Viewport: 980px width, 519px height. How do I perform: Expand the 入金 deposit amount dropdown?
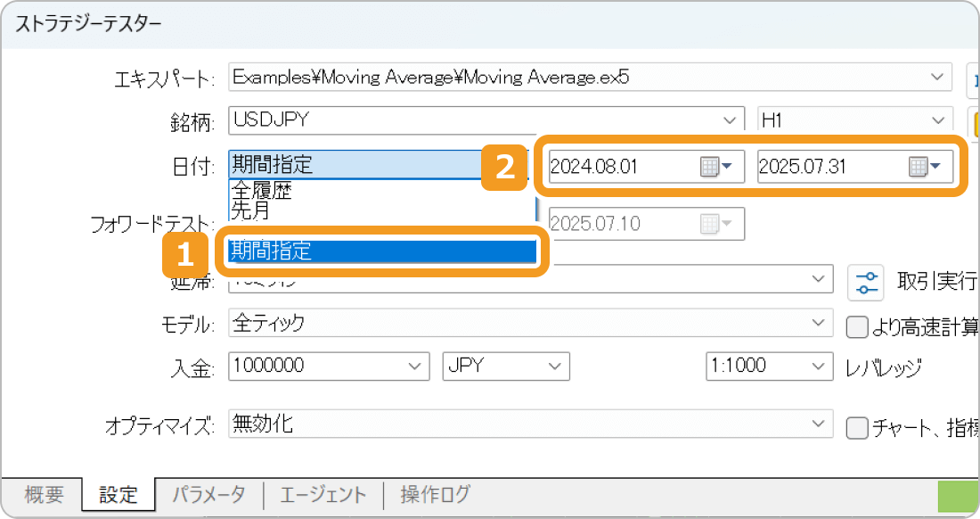point(415,367)
